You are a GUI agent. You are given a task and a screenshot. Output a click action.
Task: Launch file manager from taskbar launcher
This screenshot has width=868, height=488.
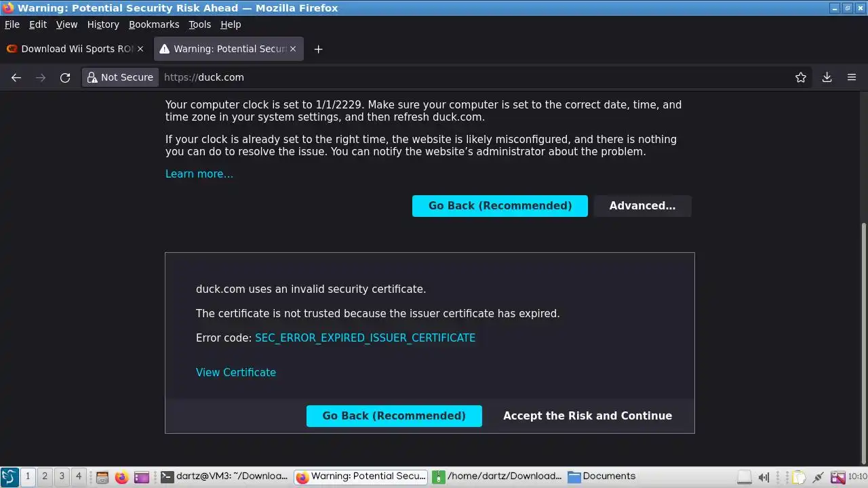102,477
